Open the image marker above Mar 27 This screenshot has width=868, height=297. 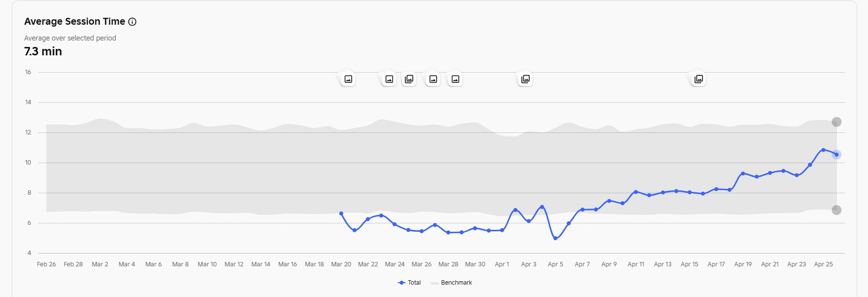[433, 79]
